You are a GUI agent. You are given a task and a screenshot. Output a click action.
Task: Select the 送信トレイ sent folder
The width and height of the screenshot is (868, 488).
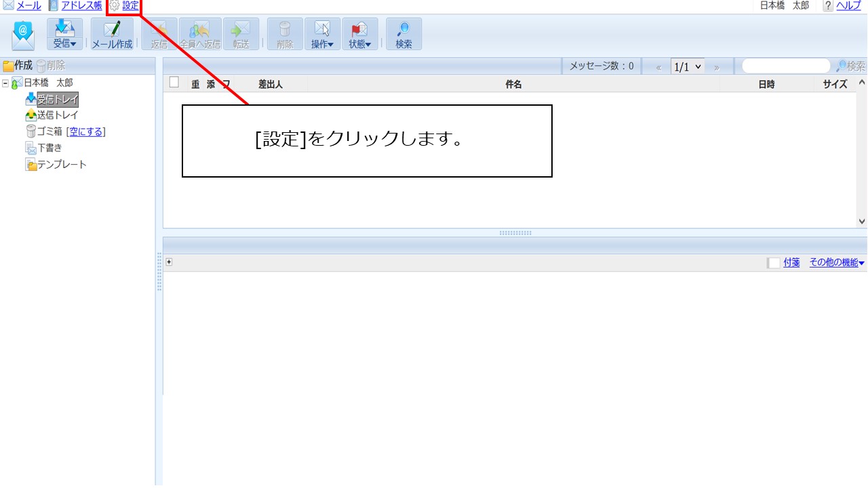58,115
